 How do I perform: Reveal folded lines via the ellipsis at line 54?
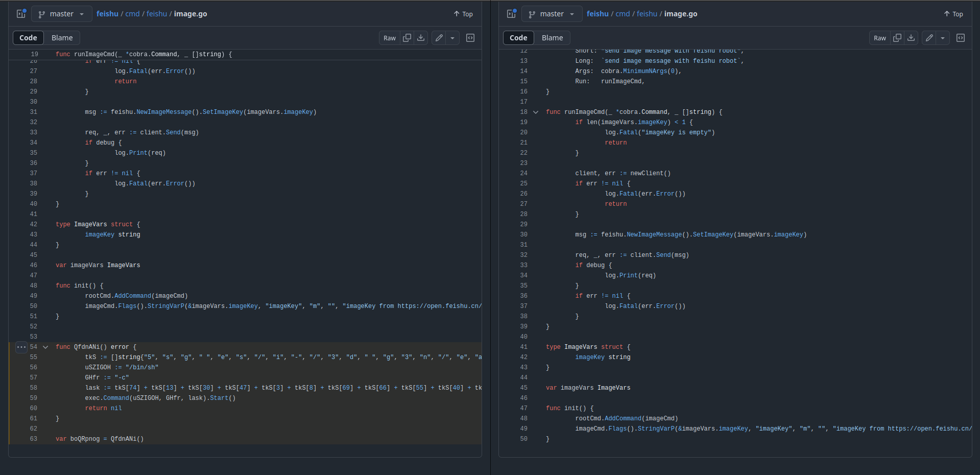pos(21,346)
